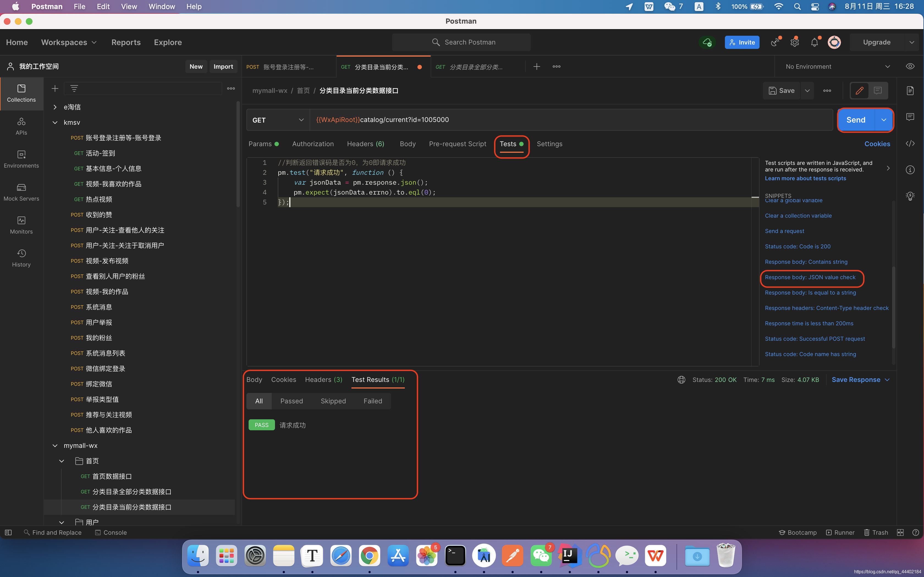
Task: Click the Send button
Action: (856, 120)
